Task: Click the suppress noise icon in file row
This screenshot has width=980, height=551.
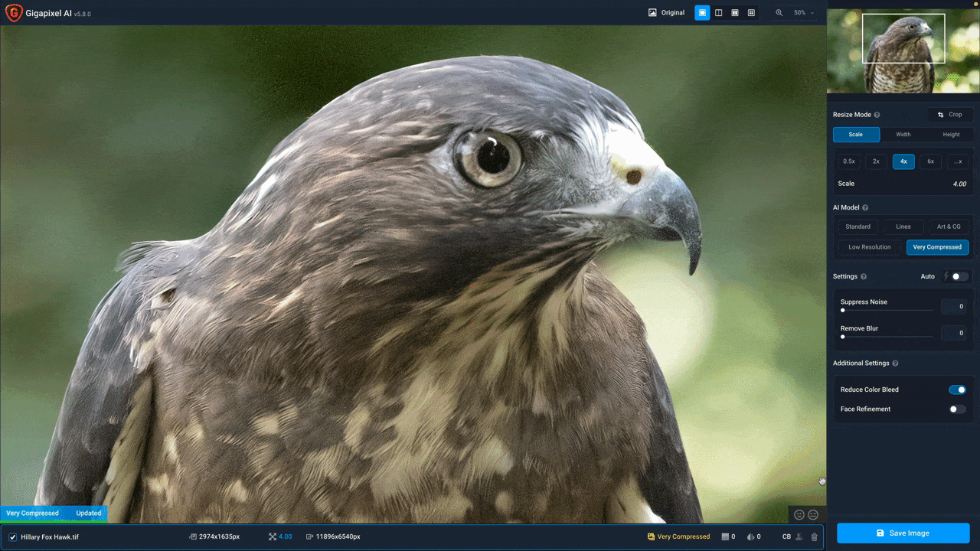Action: pos(726,537)
